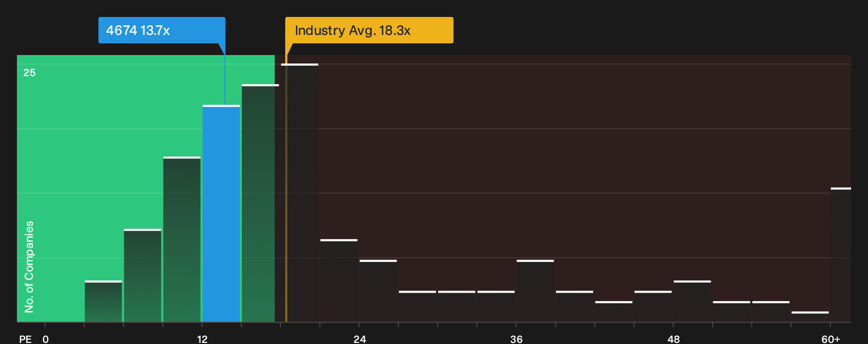868x344 pixels.
Task: Click the x-axis value 24
Action: pyautogui.click(x=360, y=339)
